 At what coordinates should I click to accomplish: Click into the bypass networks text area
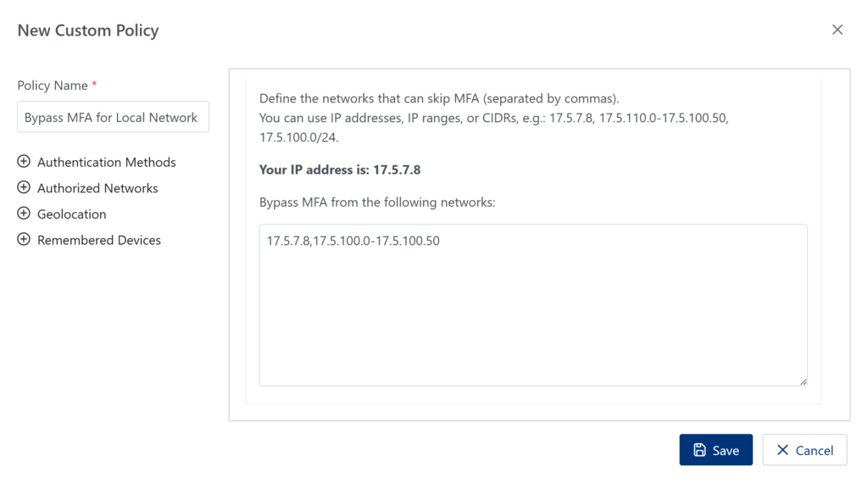(x=533, y=305)
